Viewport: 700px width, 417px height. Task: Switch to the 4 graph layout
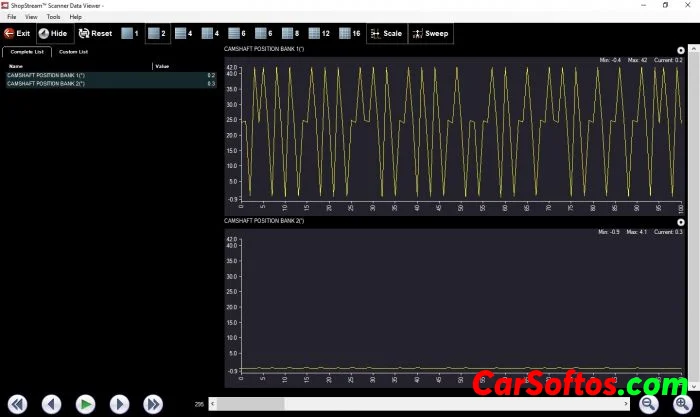coord(183,33)
